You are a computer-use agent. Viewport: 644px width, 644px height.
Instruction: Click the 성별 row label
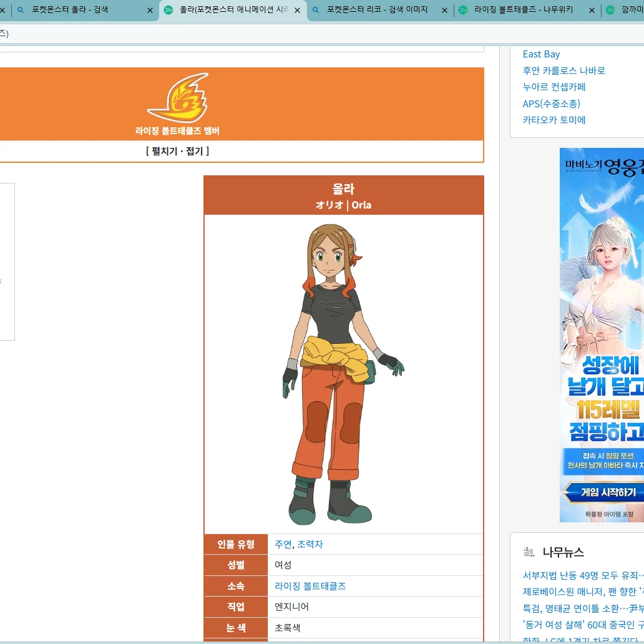236,565
